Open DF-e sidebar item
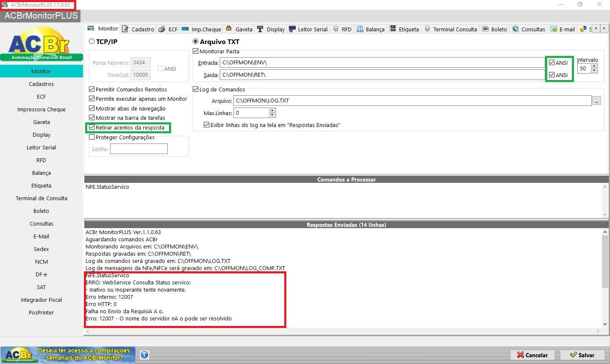Viewport: 610px width, 364px height. 42,274
